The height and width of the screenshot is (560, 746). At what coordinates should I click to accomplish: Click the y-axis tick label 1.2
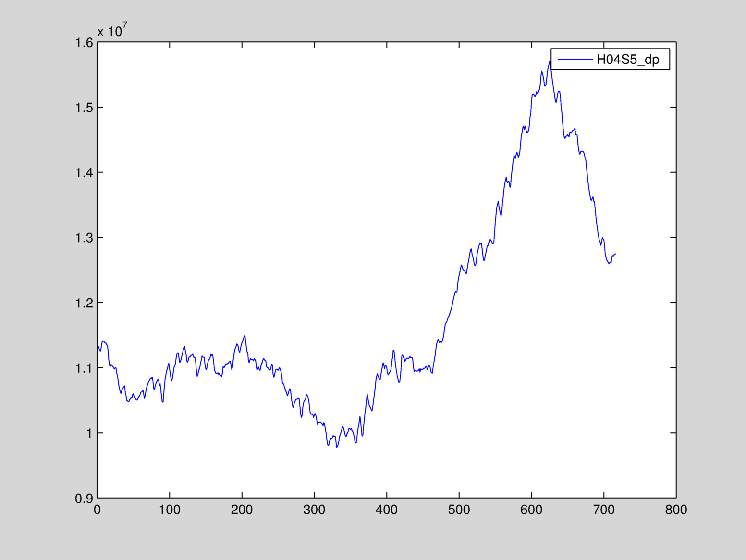[84, 303]
